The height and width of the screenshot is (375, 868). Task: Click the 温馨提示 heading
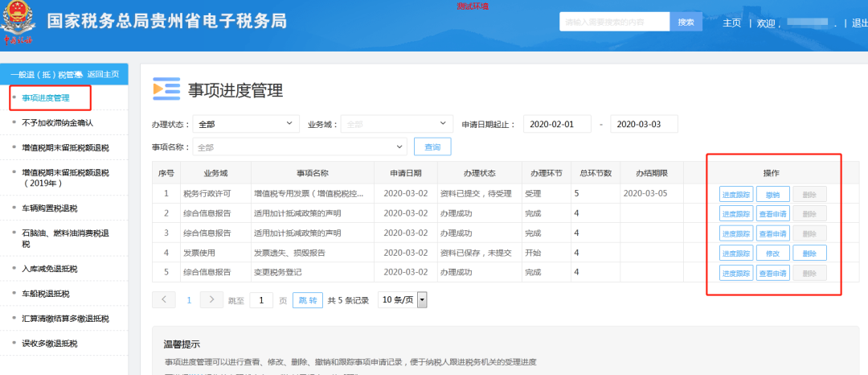pos(182,344)
